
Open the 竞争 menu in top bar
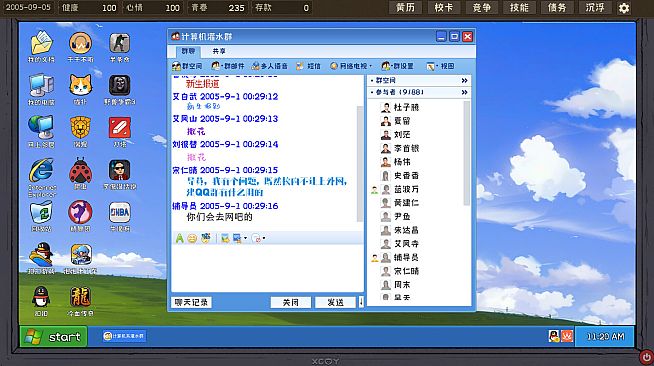pos(482,8)
